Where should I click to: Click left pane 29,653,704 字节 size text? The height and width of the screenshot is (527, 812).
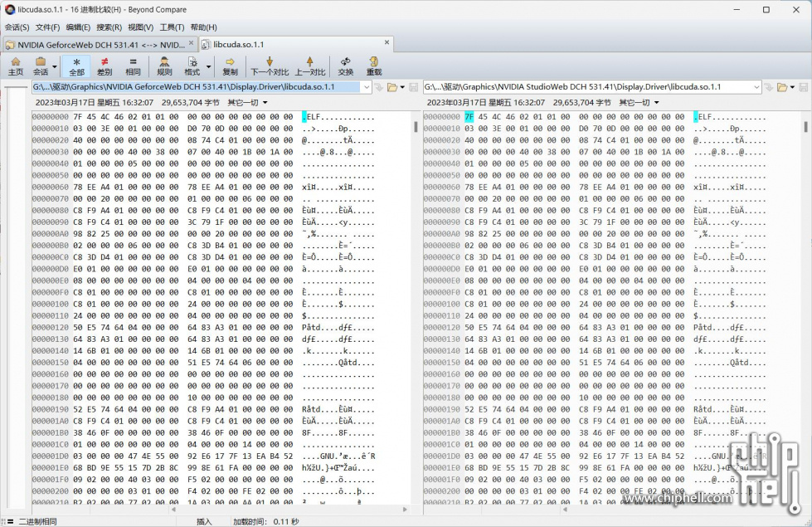coord(191,103)
